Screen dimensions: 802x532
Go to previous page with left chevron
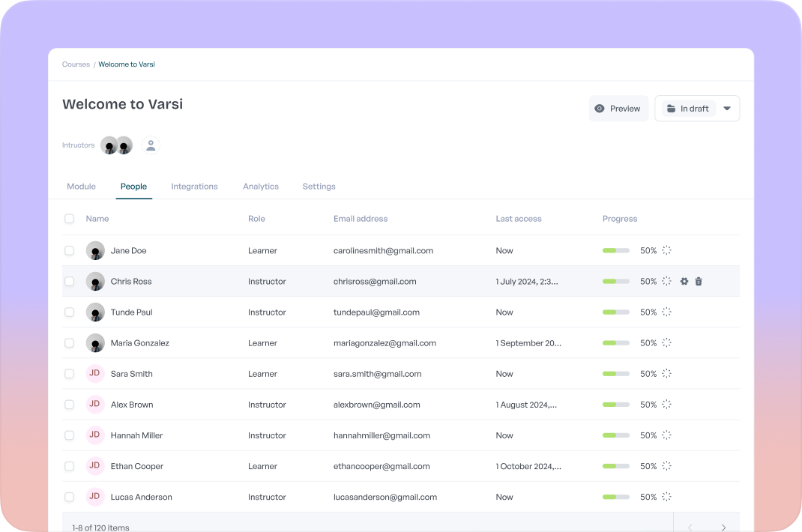tap(690, 528)
